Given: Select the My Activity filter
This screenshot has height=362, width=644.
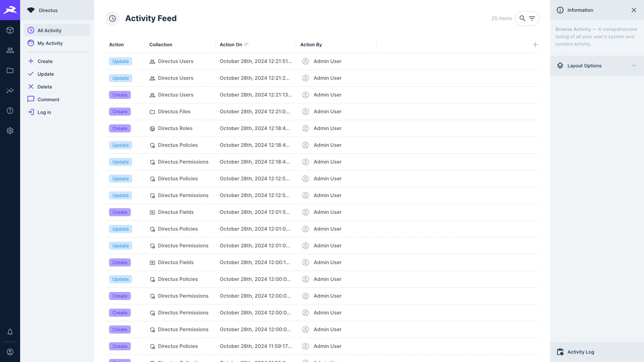Looking at the screenshot, I should pos(50,43).
